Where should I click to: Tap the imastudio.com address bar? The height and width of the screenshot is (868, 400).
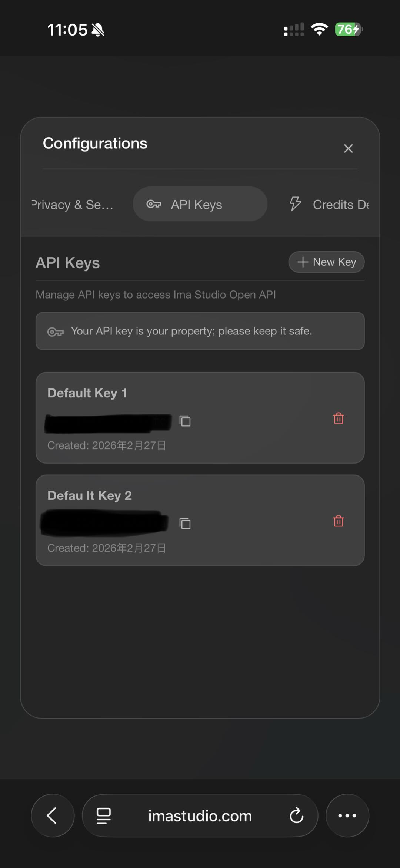(200, 815)
